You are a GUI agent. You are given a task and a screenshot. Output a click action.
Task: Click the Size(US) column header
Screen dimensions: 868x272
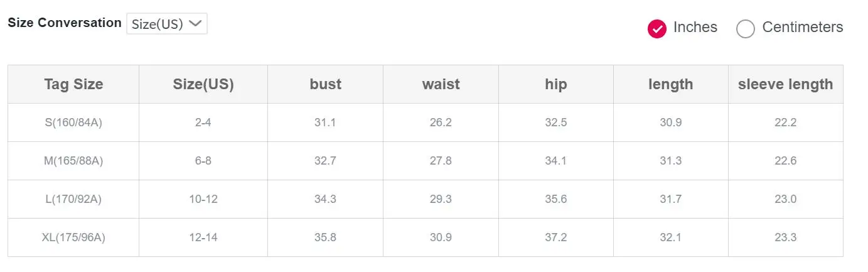point(203,84)
